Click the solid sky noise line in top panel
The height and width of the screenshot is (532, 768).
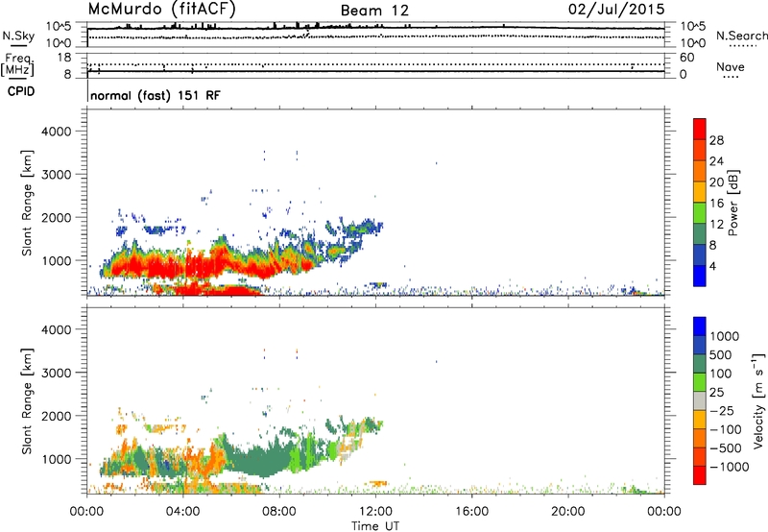click(375, 28)
